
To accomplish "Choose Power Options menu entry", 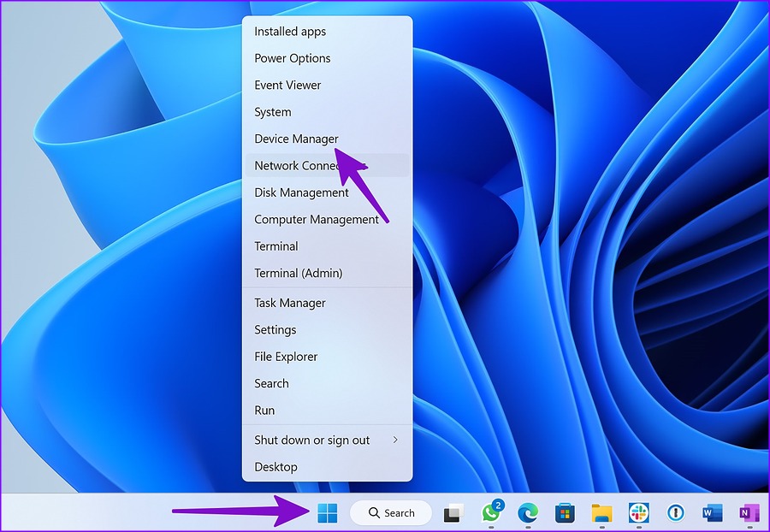I will click(327, 58).
